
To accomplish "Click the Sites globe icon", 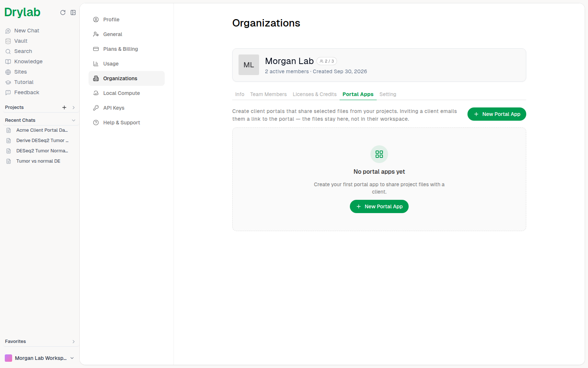I will pyautogui.click(x=8, y=72).
